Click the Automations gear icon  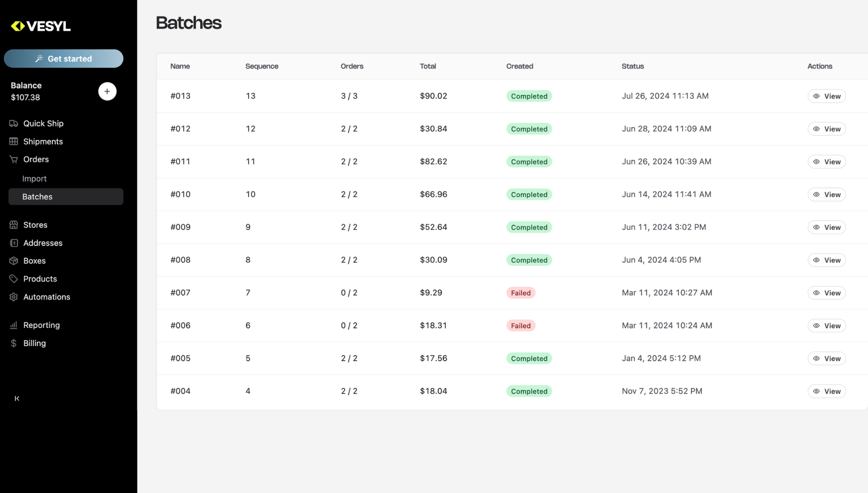pos(14,297)
